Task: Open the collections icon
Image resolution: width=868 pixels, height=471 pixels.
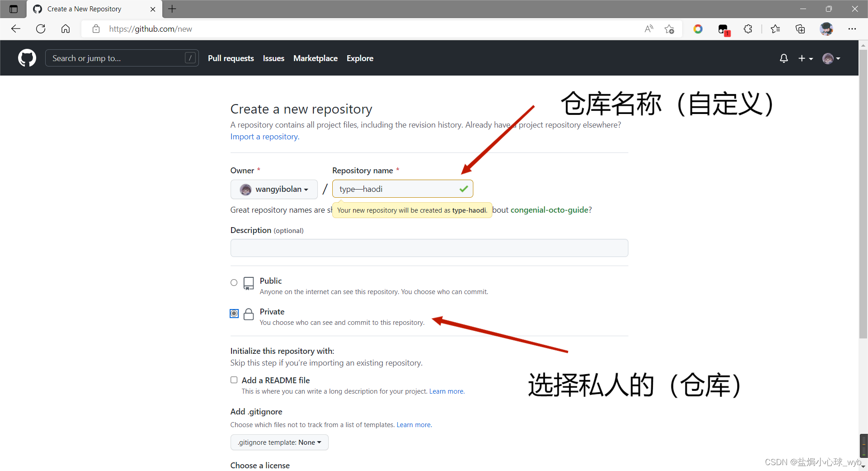Action: click(x=800, y=29)
